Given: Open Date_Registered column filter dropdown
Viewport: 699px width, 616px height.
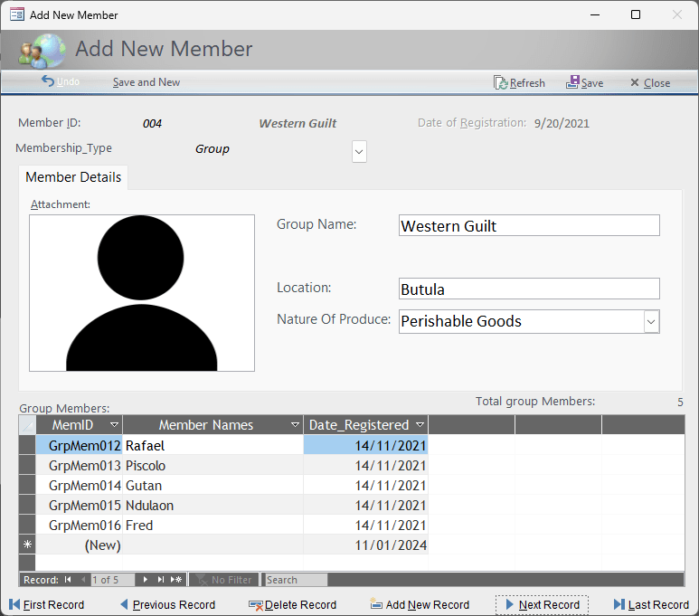Looking at the screenshot, I should tap(420, 424).
